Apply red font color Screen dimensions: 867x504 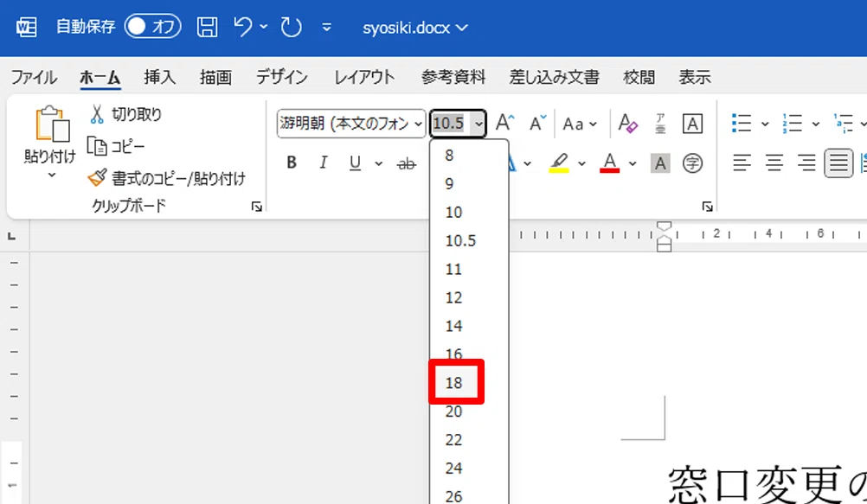click(x=609, y=163)
